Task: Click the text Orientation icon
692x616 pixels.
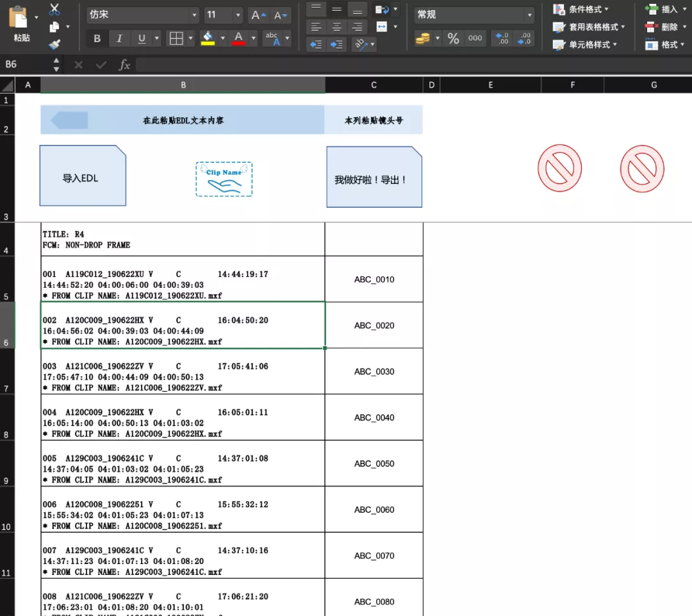Action: (x=361, y=44)
